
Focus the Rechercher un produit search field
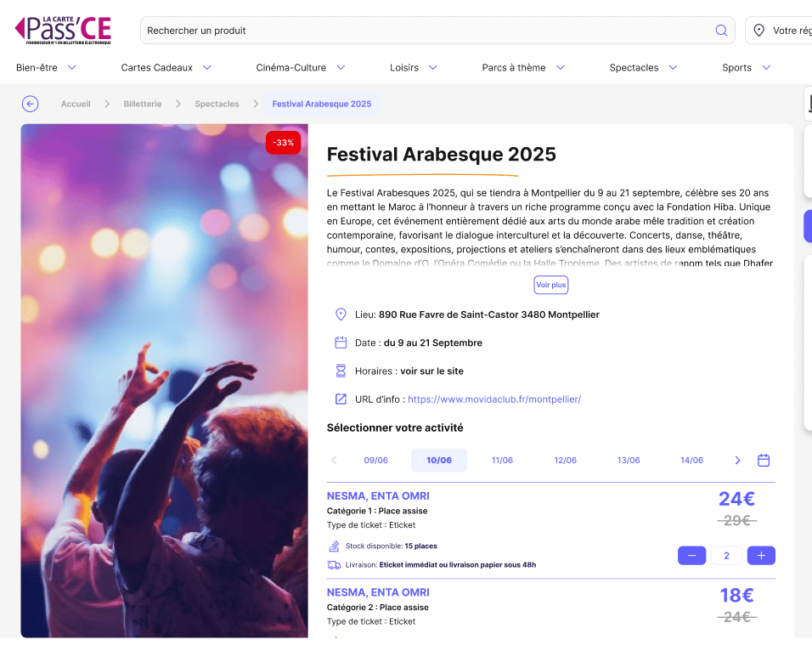(425, 31)
